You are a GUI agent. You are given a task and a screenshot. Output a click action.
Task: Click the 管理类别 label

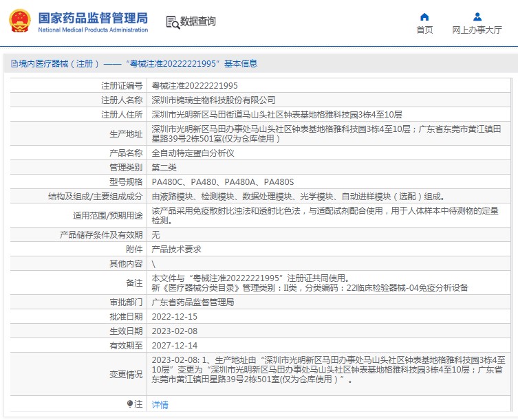[126, 168]
